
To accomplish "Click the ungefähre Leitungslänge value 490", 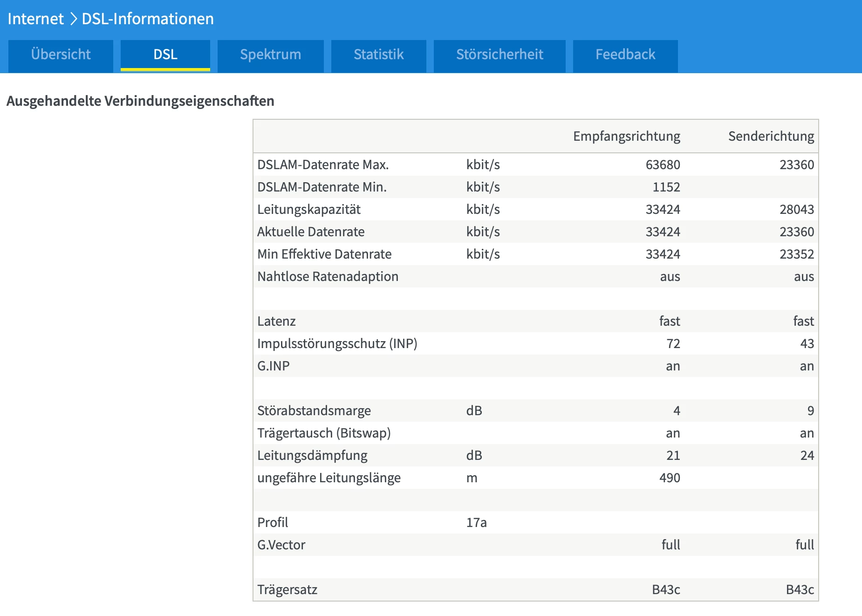I will 670,478.
